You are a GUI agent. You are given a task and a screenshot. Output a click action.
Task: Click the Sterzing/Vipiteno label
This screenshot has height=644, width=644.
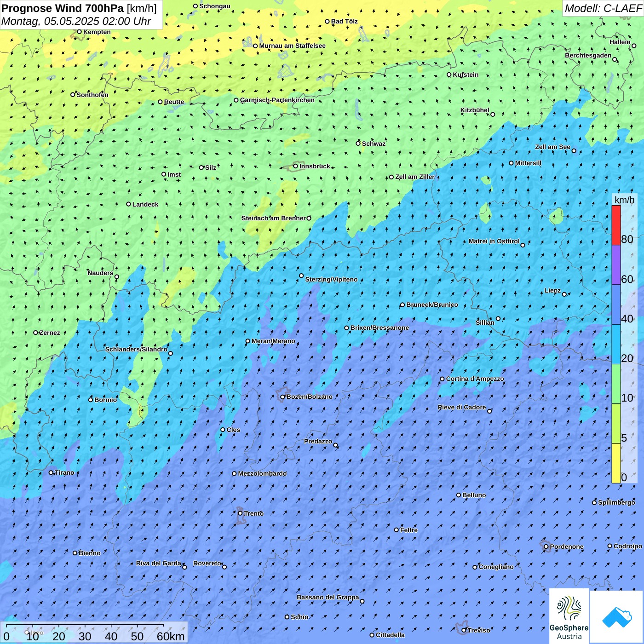pyautogui.click(x=331, y=279)
